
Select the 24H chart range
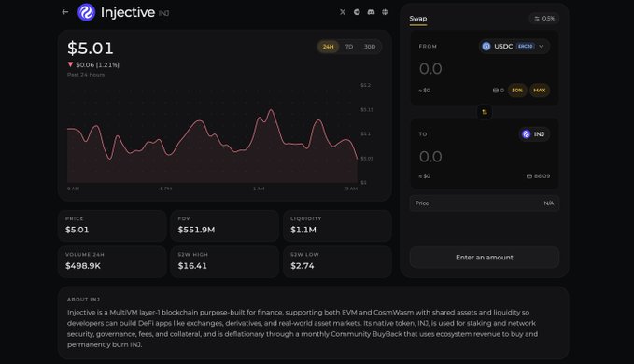(329, 47)
